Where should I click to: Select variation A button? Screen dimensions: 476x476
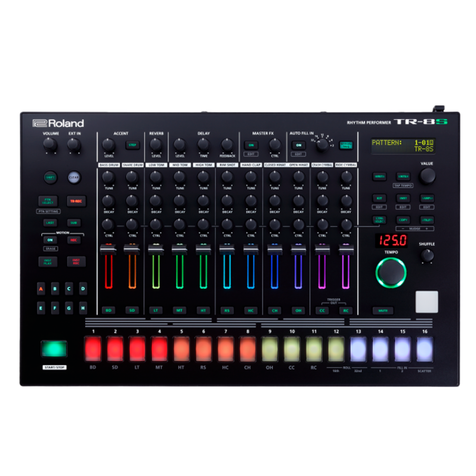[41, 289]
